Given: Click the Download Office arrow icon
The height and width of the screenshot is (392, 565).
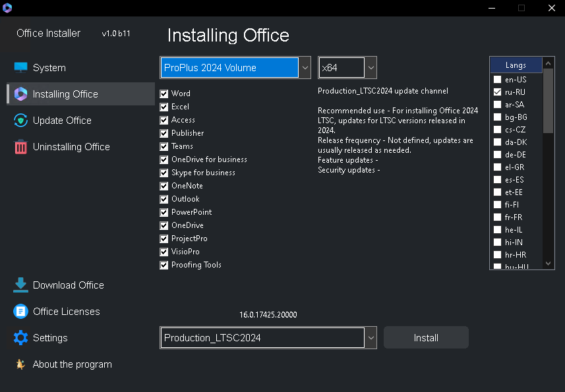Looking at the screenshot, I should tap(20, 285).
